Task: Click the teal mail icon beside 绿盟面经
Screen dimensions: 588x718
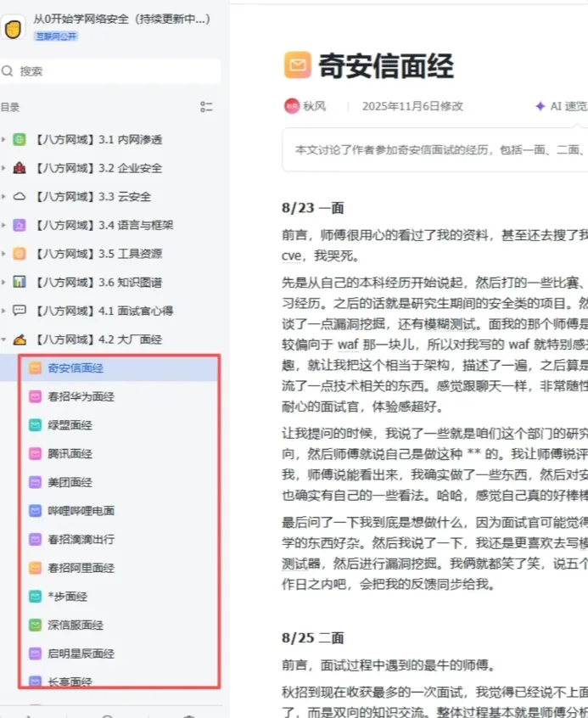Action: point(36,425)
